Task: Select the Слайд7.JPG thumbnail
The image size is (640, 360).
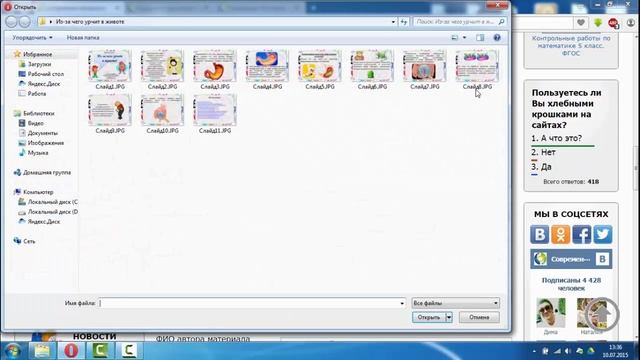Action: click(424, 66)
